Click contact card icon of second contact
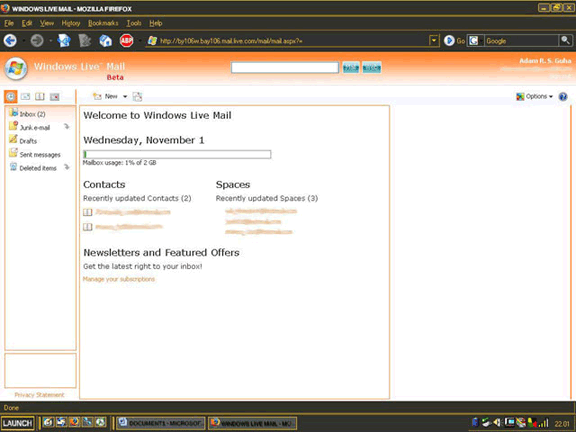The image size is (576, 432). pos(87,227)
